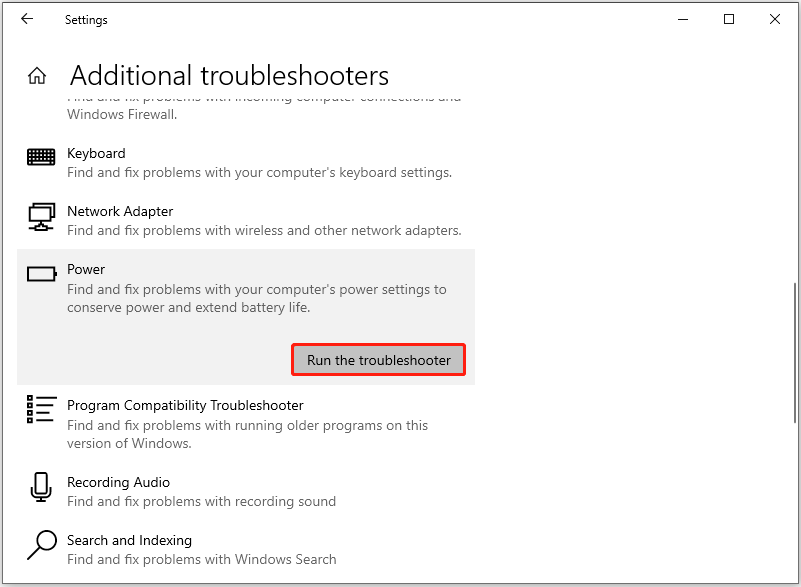
Task: Click the Run the troubleshooter button
Action: point(378,359)
